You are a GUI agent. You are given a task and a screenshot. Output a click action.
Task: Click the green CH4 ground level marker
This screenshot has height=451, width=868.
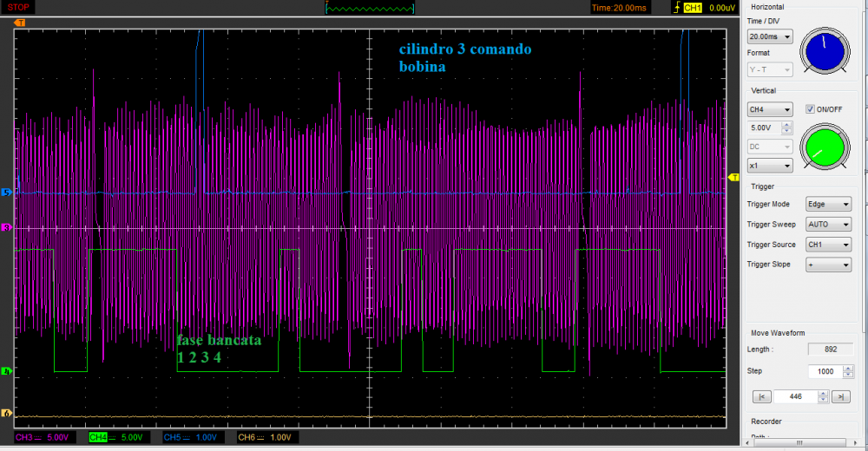8,371
